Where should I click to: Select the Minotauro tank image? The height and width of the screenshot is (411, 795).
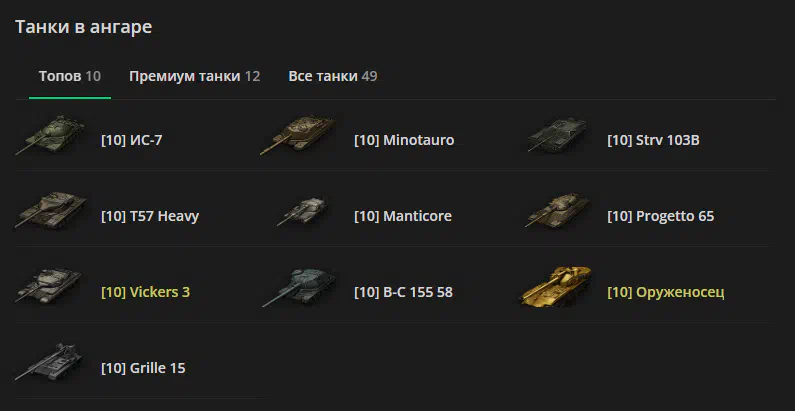pyautogui.click(x=298, y=135)
